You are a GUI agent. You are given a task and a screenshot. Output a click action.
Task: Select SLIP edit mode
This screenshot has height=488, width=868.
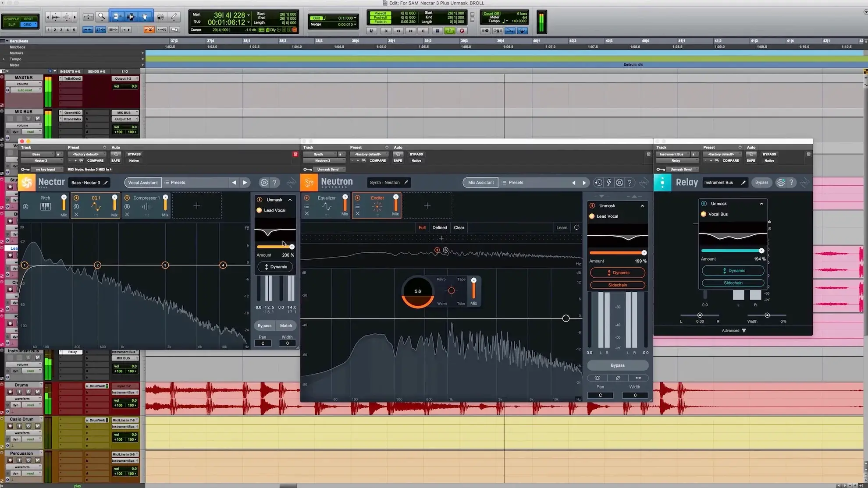[12, 25]
